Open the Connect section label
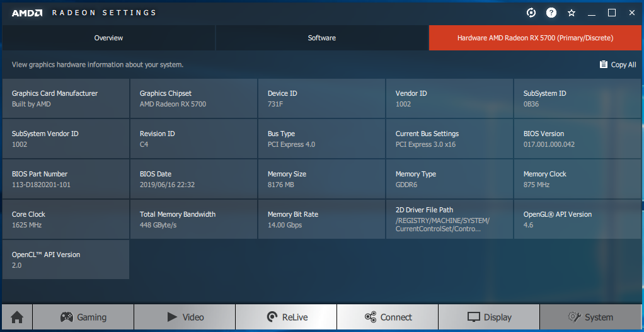Screen dimensions: 644x332 pyautogui.click(x=396, y=318)
